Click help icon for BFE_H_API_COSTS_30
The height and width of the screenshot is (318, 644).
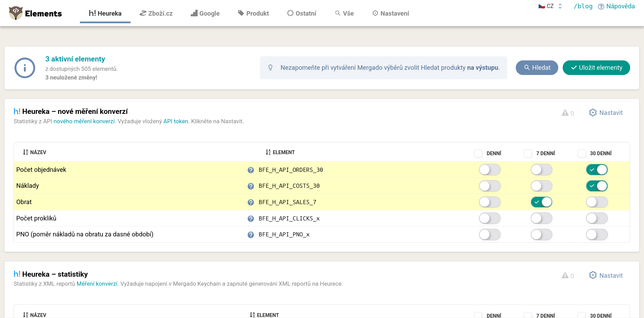(x=251, y=186)
